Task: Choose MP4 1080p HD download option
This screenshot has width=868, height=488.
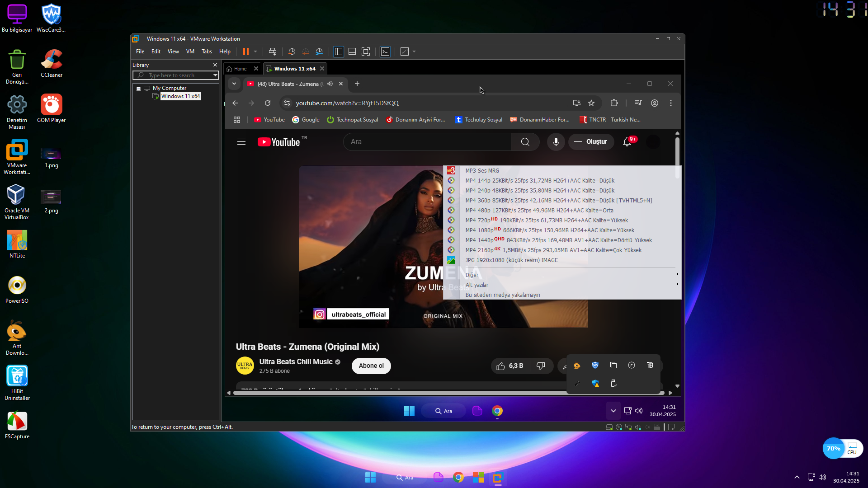Action: 549,230
